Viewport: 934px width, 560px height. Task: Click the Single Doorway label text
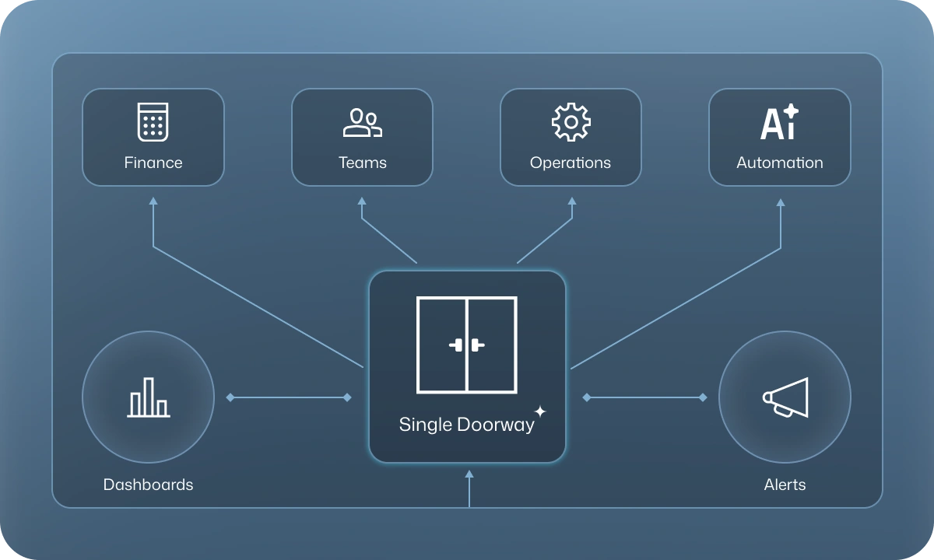(467, 425)
